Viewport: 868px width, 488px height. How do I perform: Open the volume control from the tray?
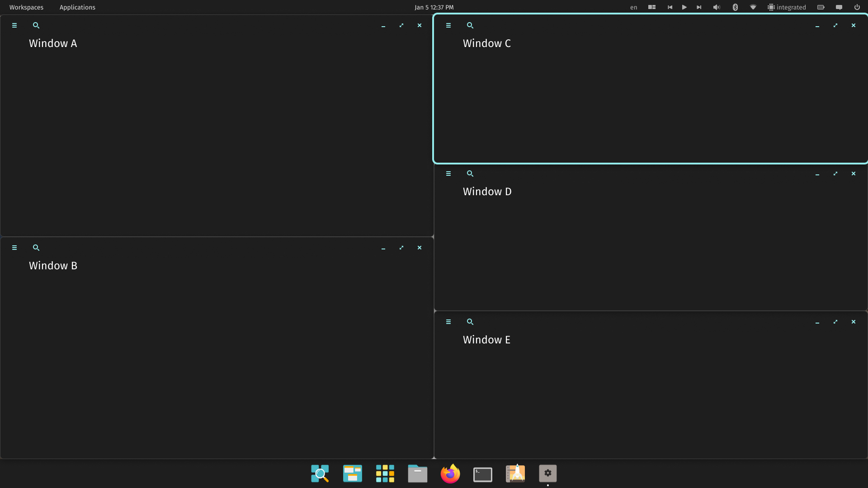point(716,7)
